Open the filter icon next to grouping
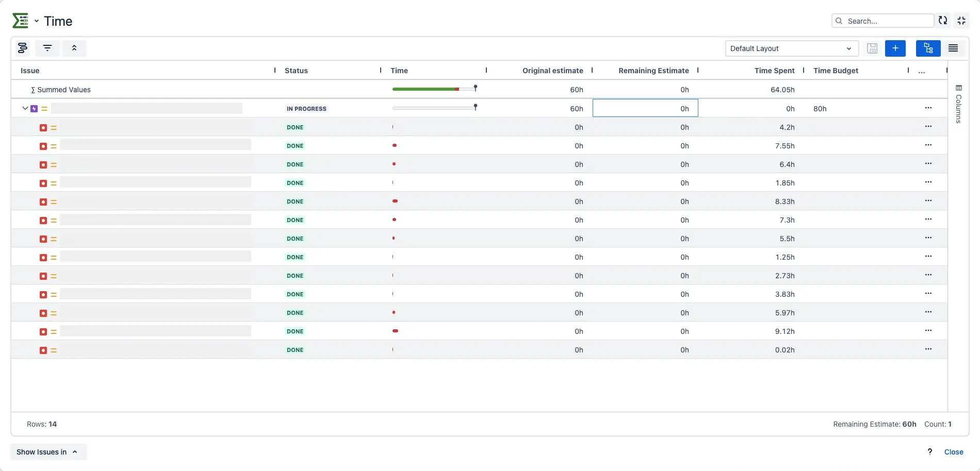Image resolution: width=980 pixels, height=471 pixels. click(x=47, y=48)
